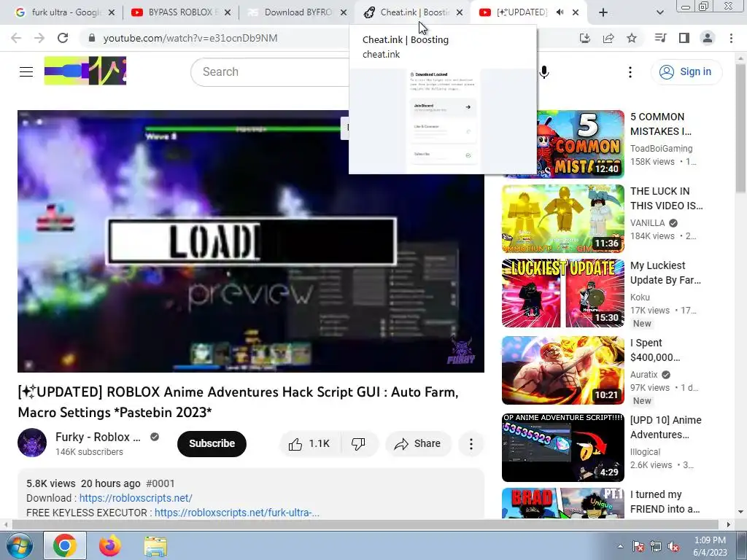Switch to the BYPASS ROBLOX tab
The height and width of the screenshot is (560, 747).
point(181,12)
